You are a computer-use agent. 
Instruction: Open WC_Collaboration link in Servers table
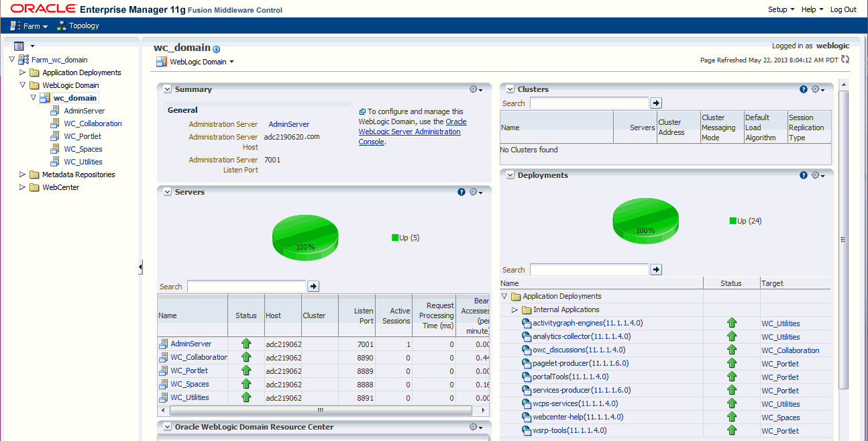tap(199, 357)
